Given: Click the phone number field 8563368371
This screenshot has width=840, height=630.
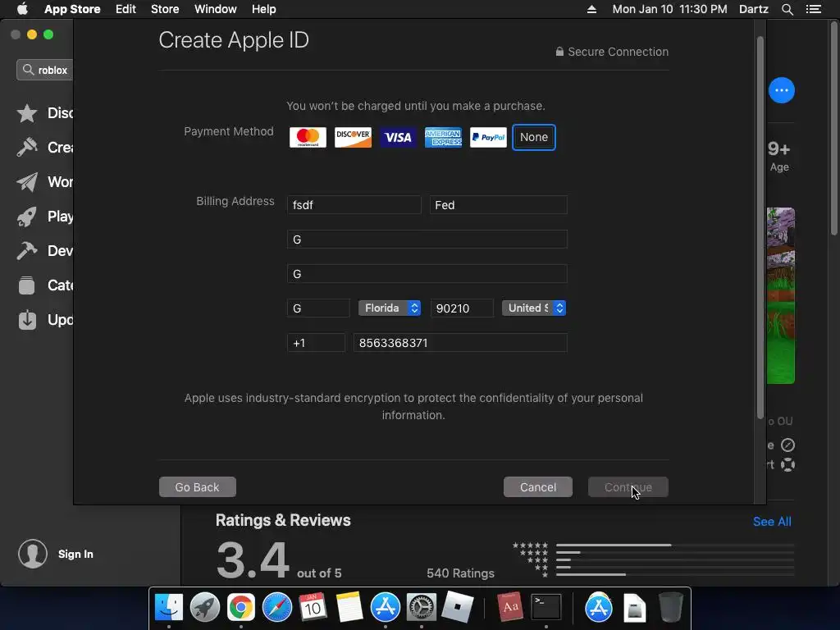Looking at the screenshot, I should point(460,343).
